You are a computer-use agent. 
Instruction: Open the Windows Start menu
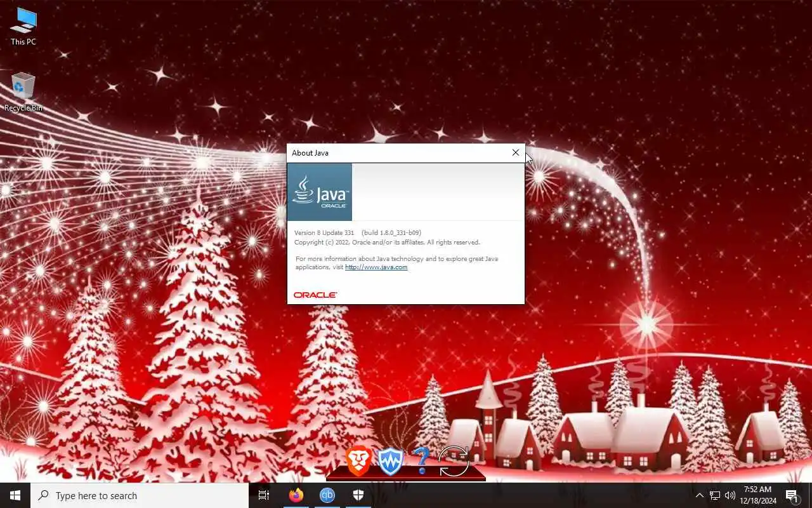15,495
